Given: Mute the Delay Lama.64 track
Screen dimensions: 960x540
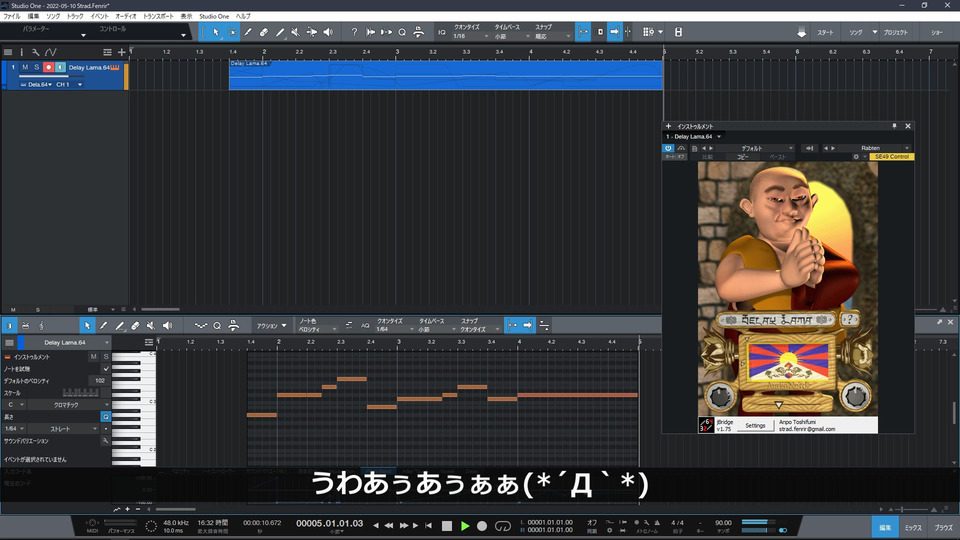Looking at the screenshot, I should [25, 67].
